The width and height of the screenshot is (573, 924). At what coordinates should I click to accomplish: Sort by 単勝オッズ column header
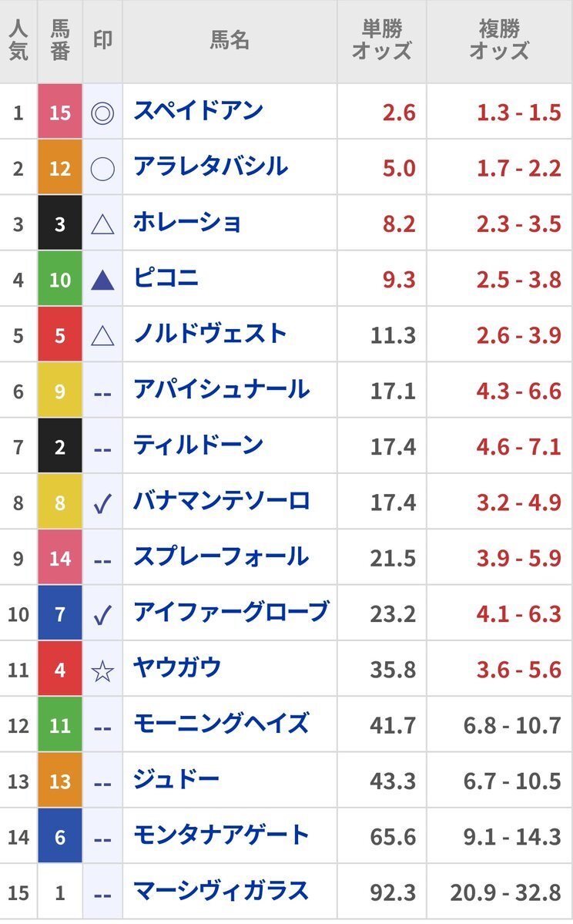click(x=381, y=39)
